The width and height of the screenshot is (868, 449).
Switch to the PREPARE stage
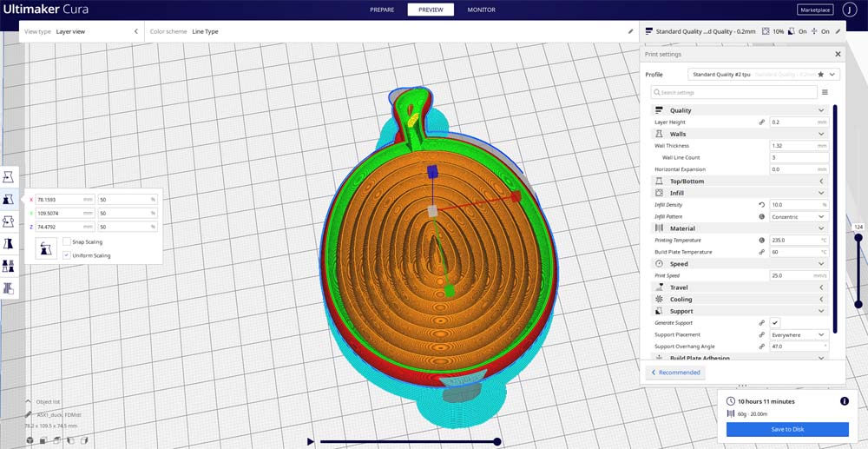pos(382,10)
